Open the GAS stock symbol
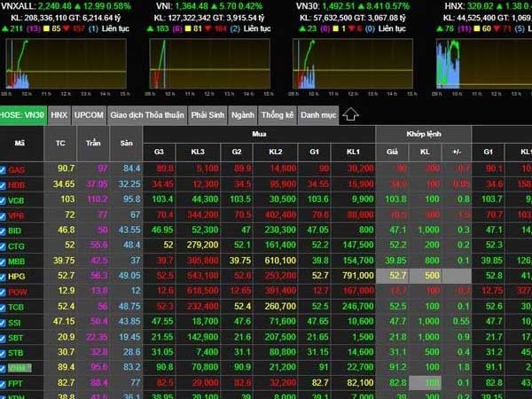Viewport: 532px width, 399px height. coord(16,170)
